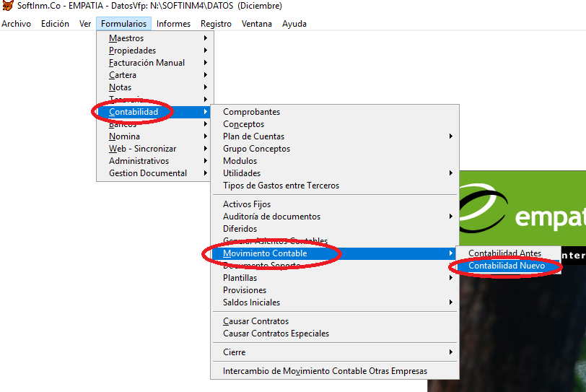The width and height of the screenshot is (586, 392).
Task: Select Intercambio de Movimiento Contable Otras Empresas
Action: 335,371
